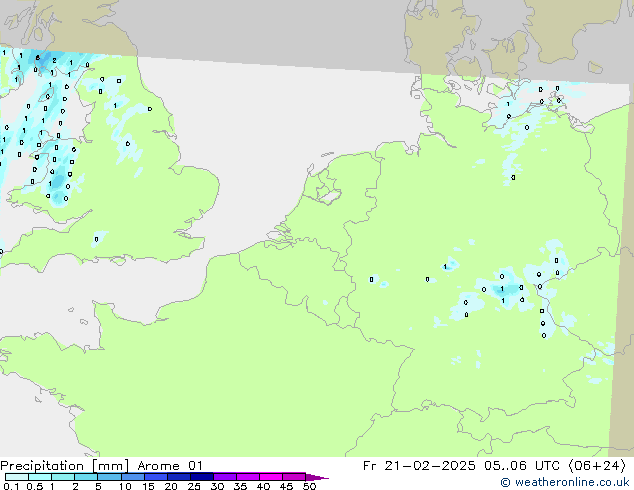This screenshot has width=634, height=490.
Task: Select the 15 mm legend color swatch
Action: tap(156, 477)
